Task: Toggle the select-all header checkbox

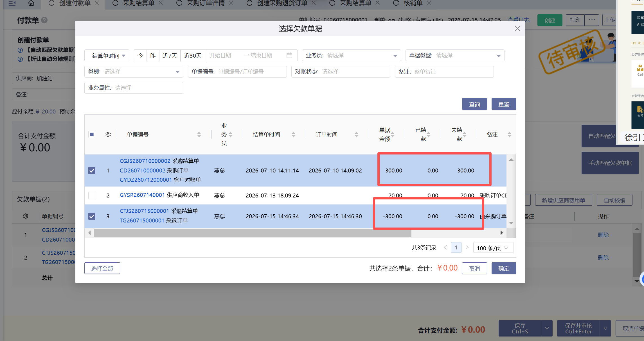Action: click(92, 135)
